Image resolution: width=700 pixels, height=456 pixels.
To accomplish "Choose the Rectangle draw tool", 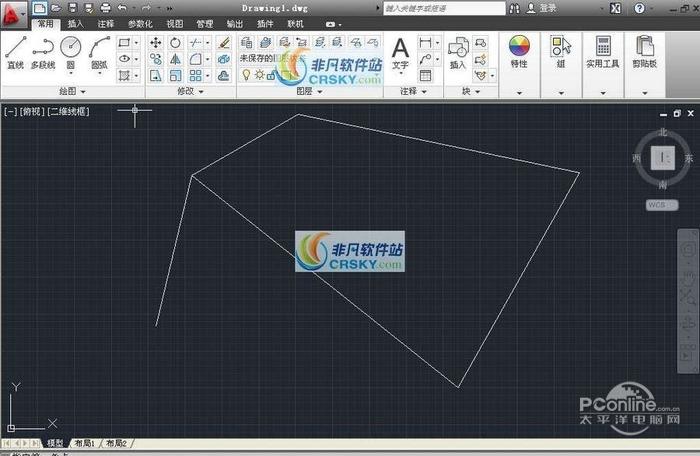I will coord(124,42).
